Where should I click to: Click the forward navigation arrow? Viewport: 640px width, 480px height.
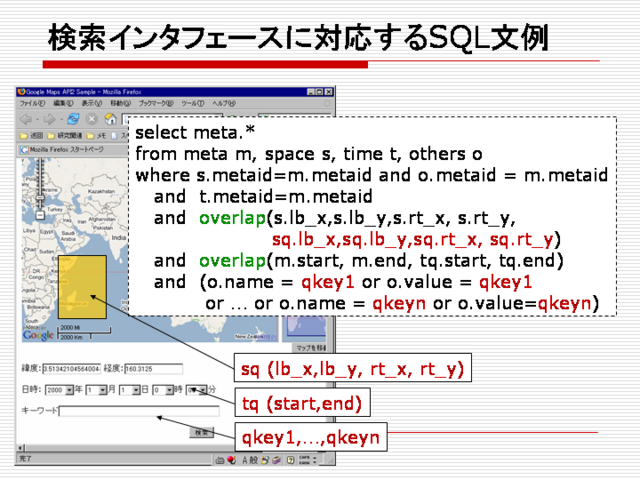coord(49,119)
